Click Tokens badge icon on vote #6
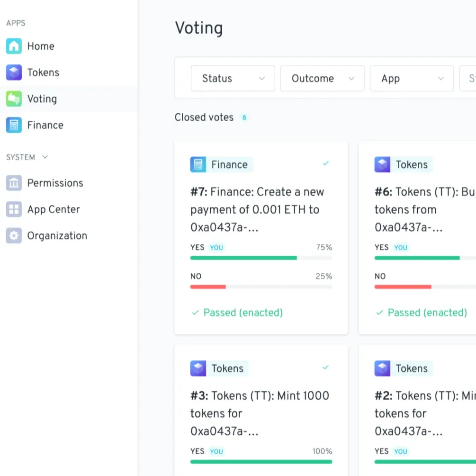476x476 pixels. [x=382, y=165]
